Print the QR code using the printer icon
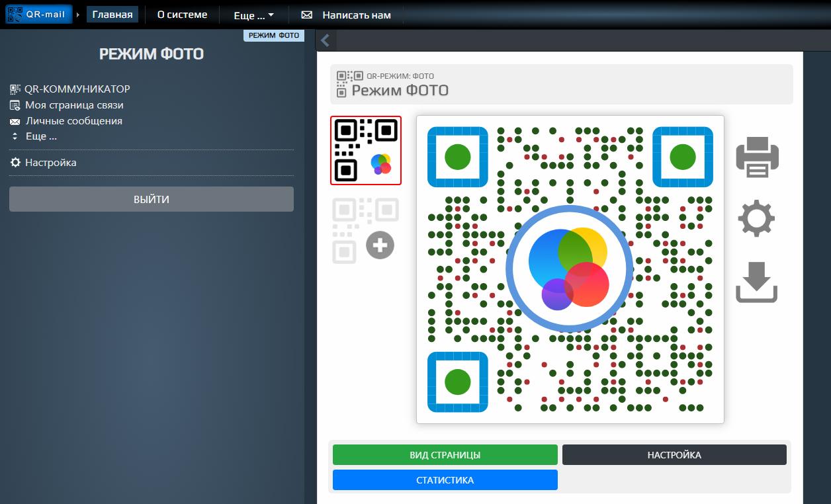 click(757, 157)
